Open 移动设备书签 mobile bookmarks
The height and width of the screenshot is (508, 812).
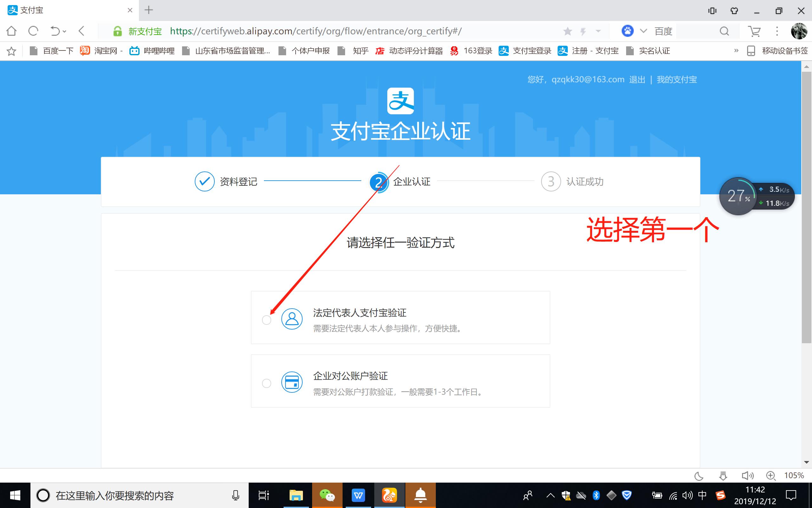point(777,51)
